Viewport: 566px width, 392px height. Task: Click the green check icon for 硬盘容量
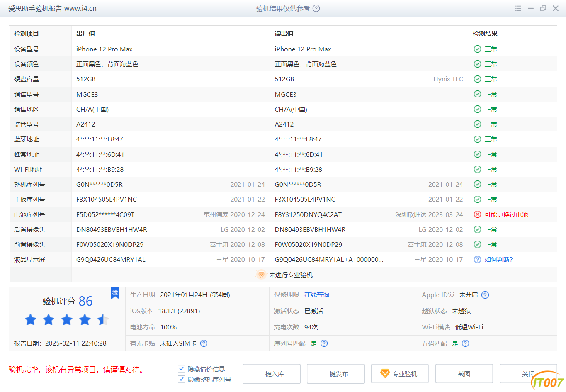pyautogui.click(x=477, y=79)
